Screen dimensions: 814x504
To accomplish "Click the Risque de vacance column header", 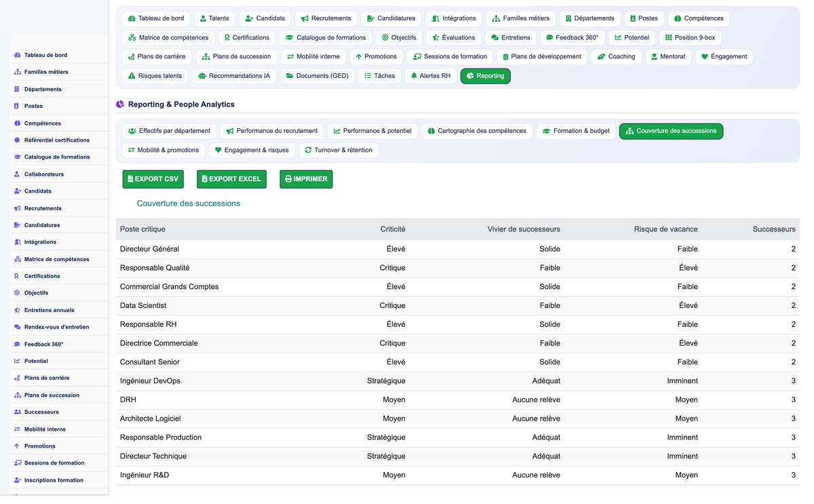I will (x=665, y=229).
